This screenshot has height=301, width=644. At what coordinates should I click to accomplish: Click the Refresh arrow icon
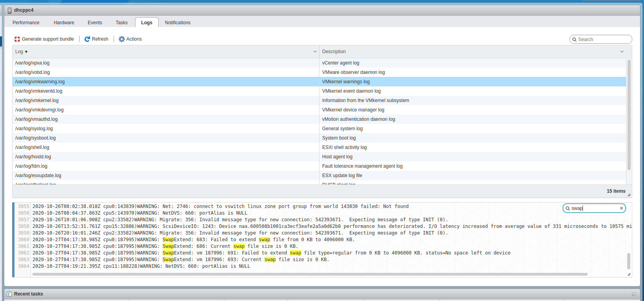[x=87, y=39]
